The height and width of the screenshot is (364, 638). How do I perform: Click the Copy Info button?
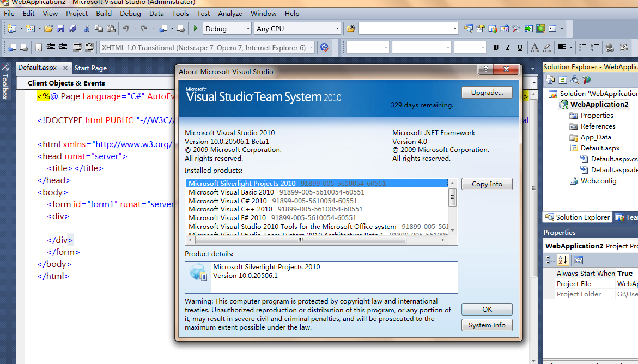(x=487, y=184)
